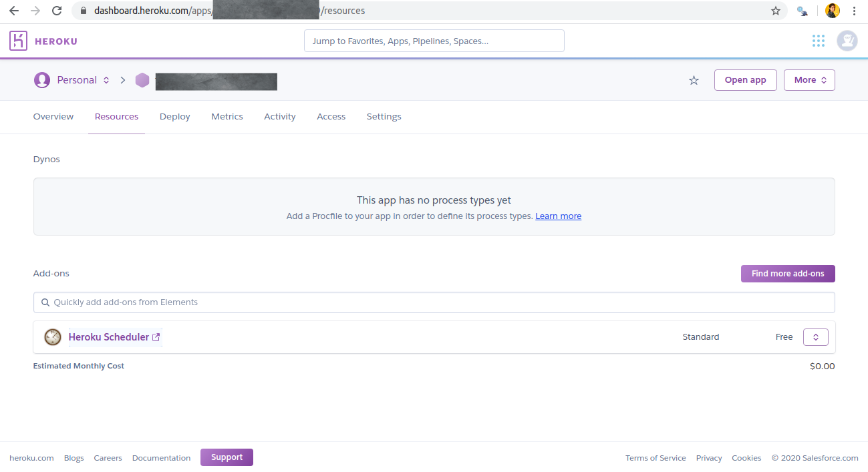Open the Metrics tab
The width and height of the screenshot is (868, 472).
227,116
